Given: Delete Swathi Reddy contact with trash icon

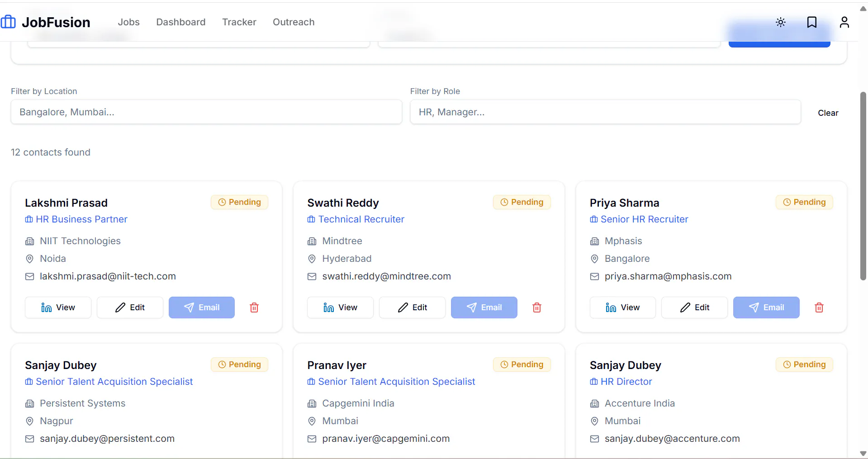Looking at the screenshot, I should point(537,308).
